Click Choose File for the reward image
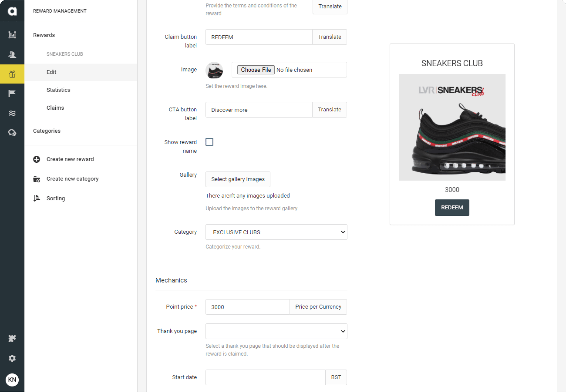Image resolution: width=566 pixels, height=392 pixels. tap(255, 70)
